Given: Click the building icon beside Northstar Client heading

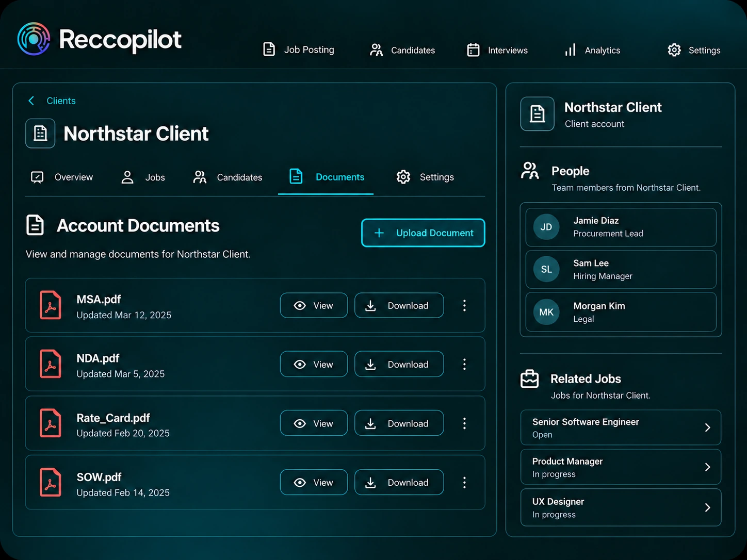Looking at the screenshot, I should coord(40,134).
